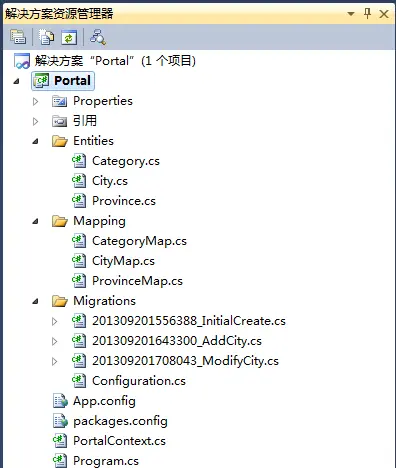Select the City.cs file
Screen dimensions: 396x468
110,181
